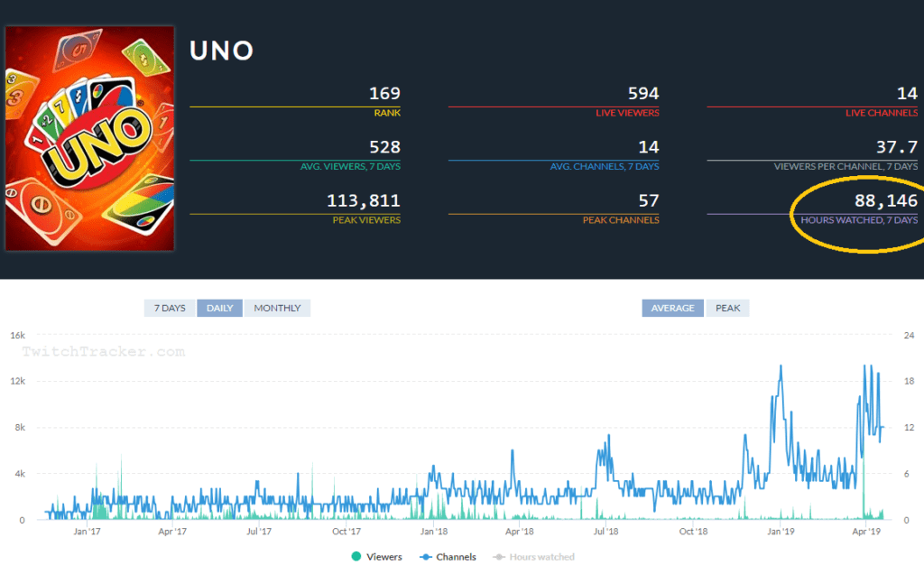Select the 7 DAYS chart range tab
Image resolution: width=924 pixels, height=565 pixels.
[x=170, y=308]
